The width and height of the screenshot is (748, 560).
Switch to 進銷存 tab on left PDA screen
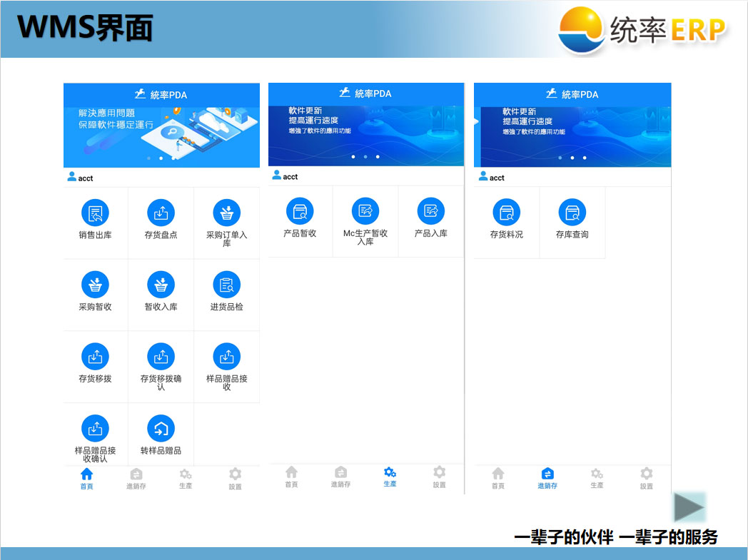point(136,479)
